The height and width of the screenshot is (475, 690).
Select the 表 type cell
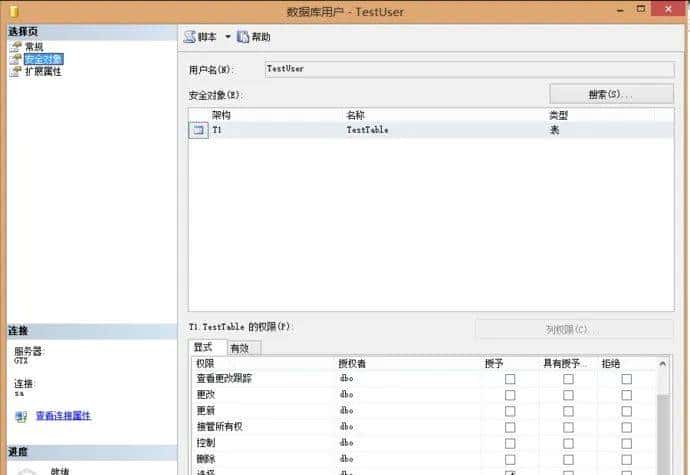[554, 130]
